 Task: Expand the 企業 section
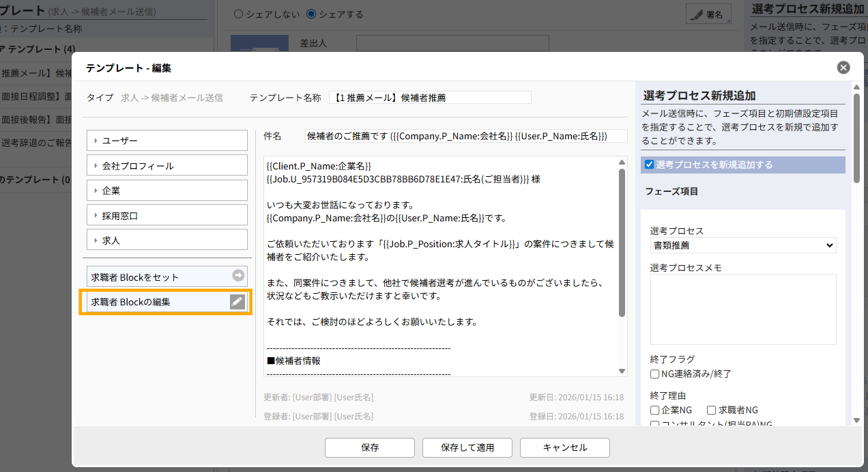167,191
